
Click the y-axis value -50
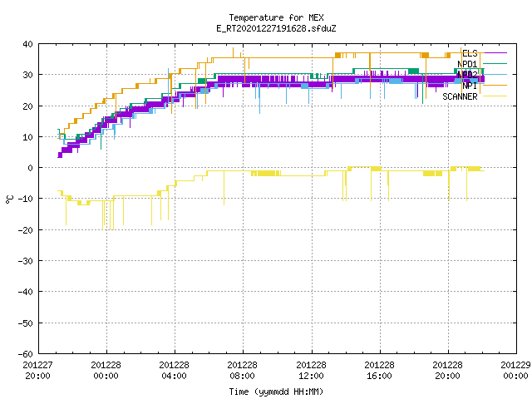pos(26,323)
